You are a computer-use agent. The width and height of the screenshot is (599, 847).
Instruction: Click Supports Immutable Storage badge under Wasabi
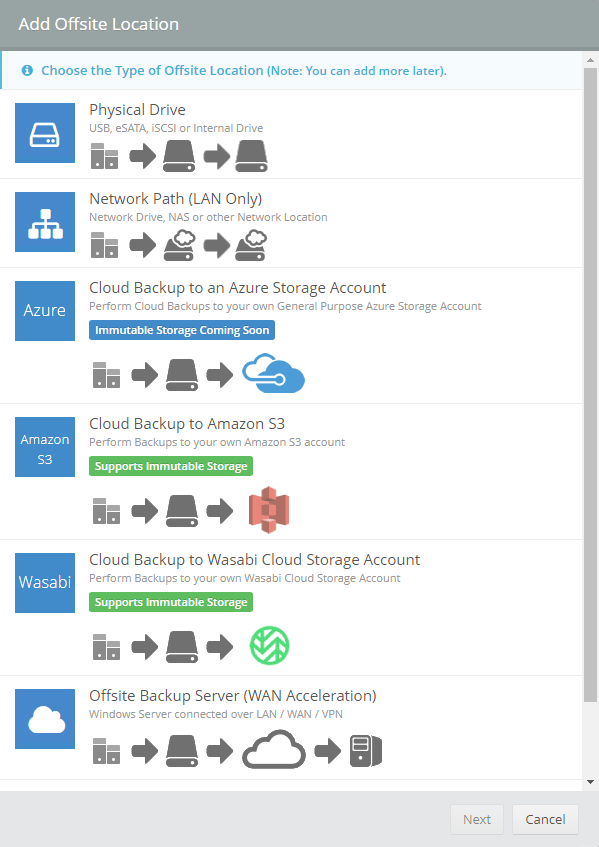[171, 602]
